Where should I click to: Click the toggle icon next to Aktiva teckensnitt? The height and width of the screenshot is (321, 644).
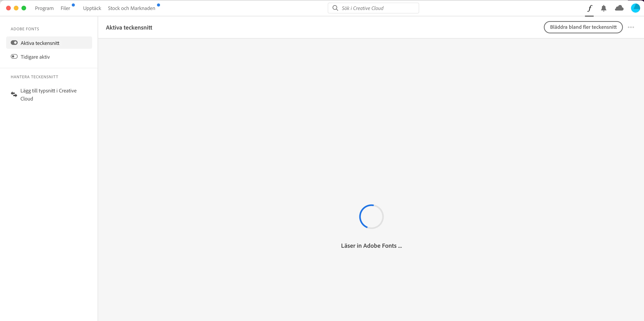14,43
